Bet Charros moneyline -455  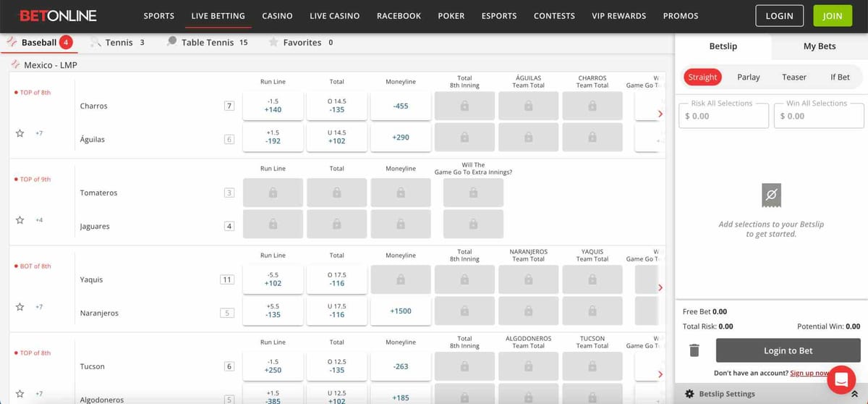401,106
